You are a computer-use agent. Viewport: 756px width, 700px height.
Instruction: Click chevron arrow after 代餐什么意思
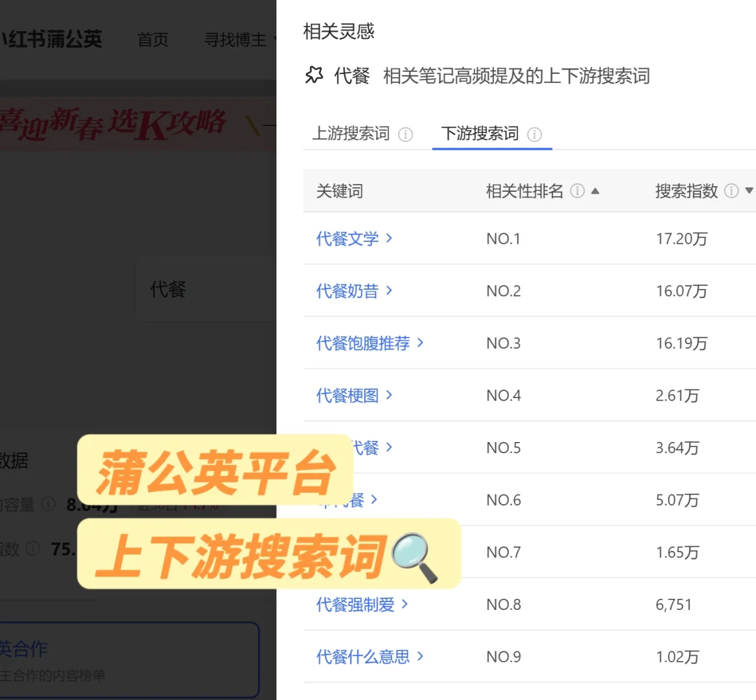420,656
